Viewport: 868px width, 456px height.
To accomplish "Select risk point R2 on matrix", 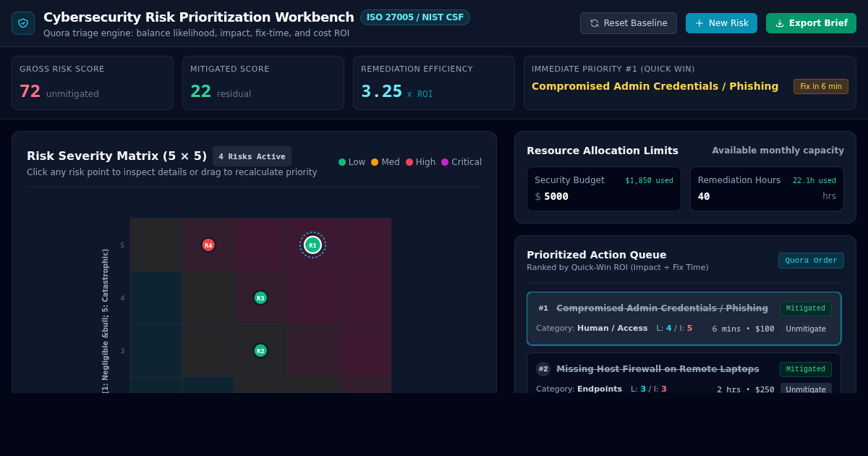I will [260, 350].
